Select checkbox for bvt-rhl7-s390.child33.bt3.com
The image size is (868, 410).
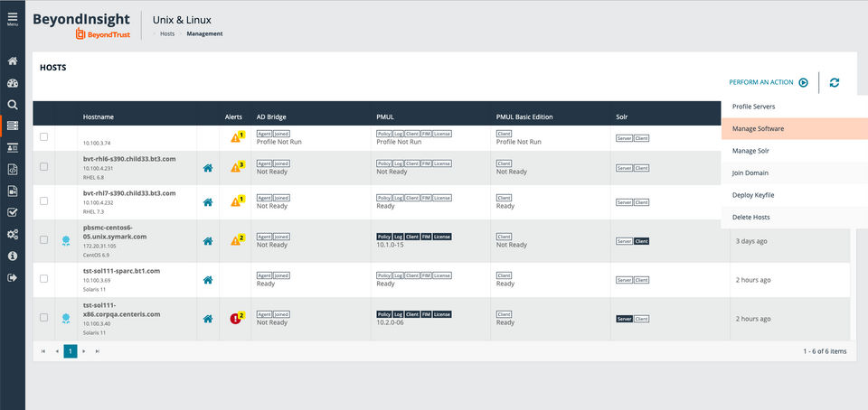[x=43, y=201]
